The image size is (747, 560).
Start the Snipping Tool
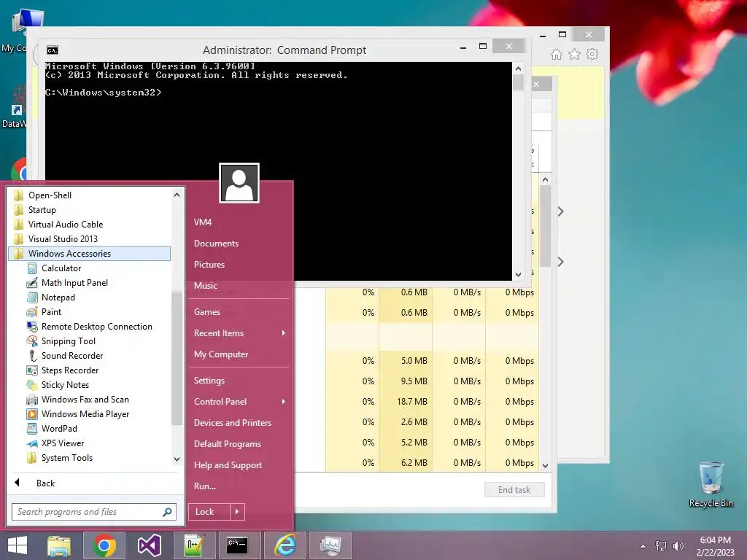[69, 341]
